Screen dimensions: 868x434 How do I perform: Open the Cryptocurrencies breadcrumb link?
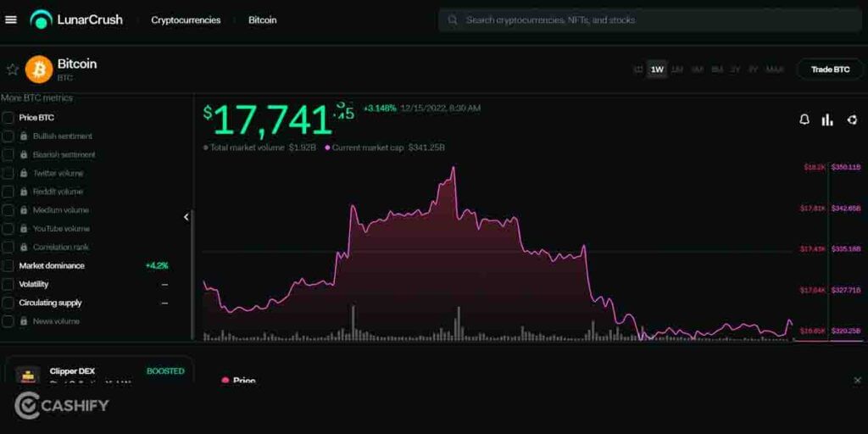(x=186, y=20)
